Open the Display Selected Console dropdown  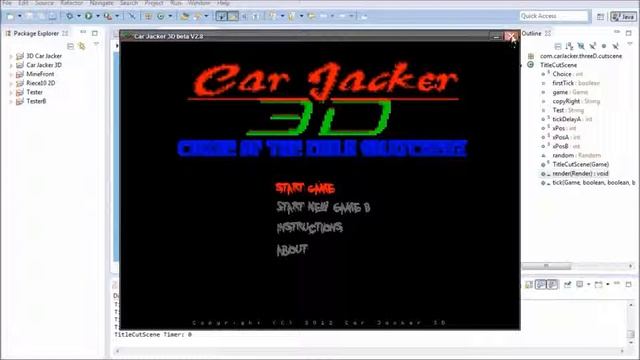click(588, 284)
